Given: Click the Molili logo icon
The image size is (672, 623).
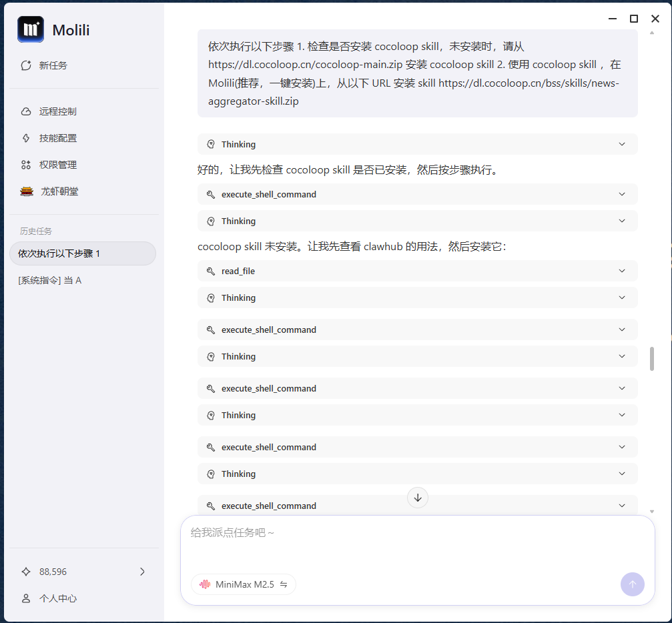Looking at the screenshot, I should 31,29.
